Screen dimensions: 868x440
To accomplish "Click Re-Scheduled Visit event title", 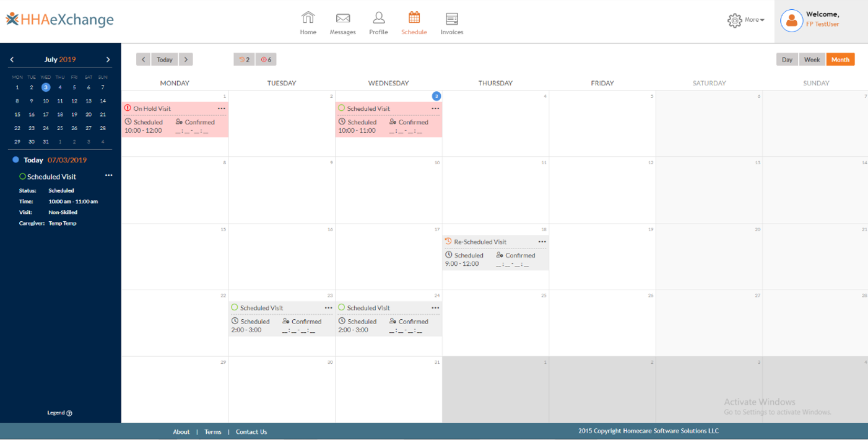I will coord(480,242).
